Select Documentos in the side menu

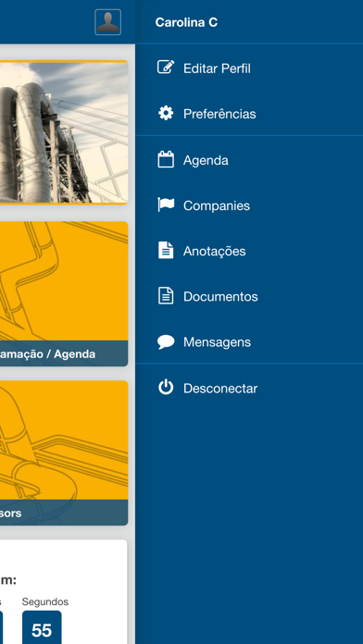(249, 296)
